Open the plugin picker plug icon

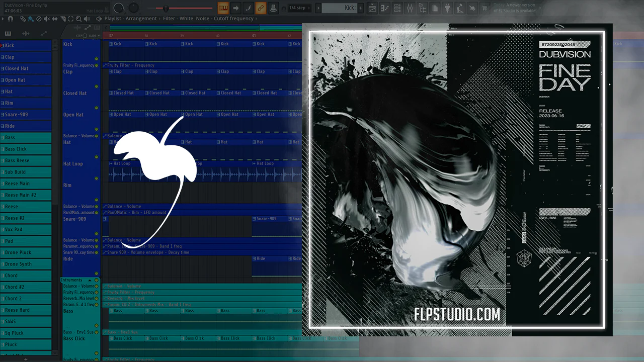pos(447,8)
